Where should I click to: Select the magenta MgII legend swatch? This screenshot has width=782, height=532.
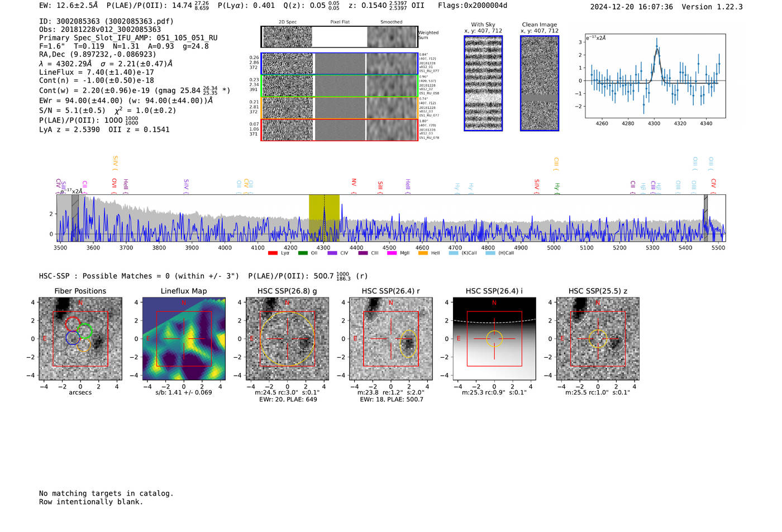point(392,253)
